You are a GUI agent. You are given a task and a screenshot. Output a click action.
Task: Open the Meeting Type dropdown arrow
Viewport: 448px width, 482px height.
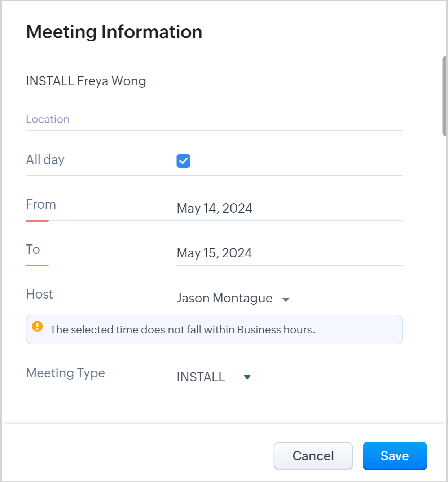coord(247,377)
